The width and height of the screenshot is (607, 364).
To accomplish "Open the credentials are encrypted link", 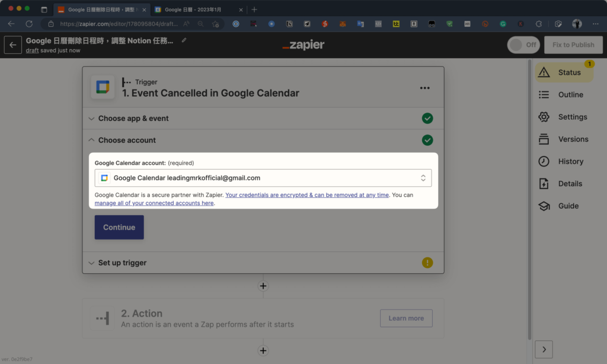I will click(307, 195).
